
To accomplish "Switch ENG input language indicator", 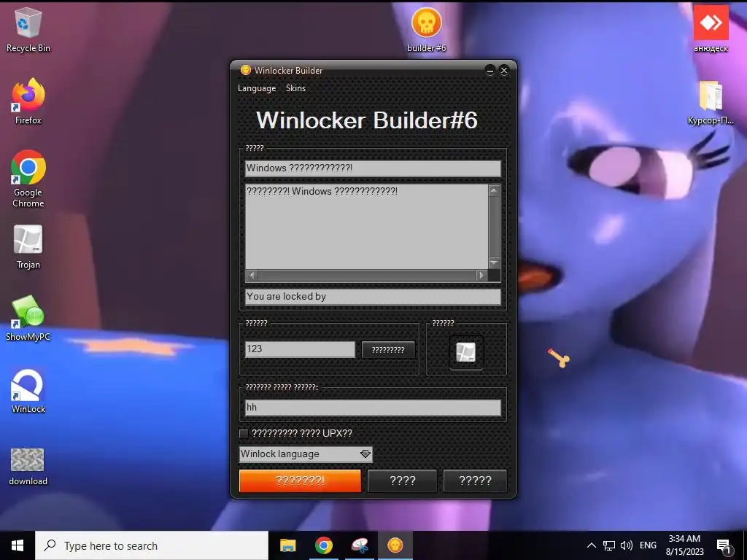I will click(x=648, y=545).
